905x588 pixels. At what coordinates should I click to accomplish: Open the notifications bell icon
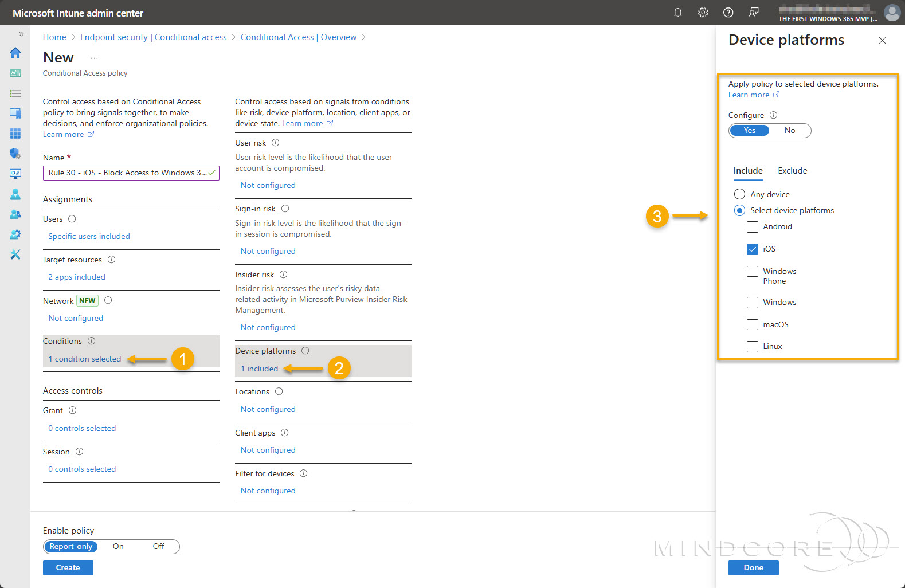coord(677,13)
